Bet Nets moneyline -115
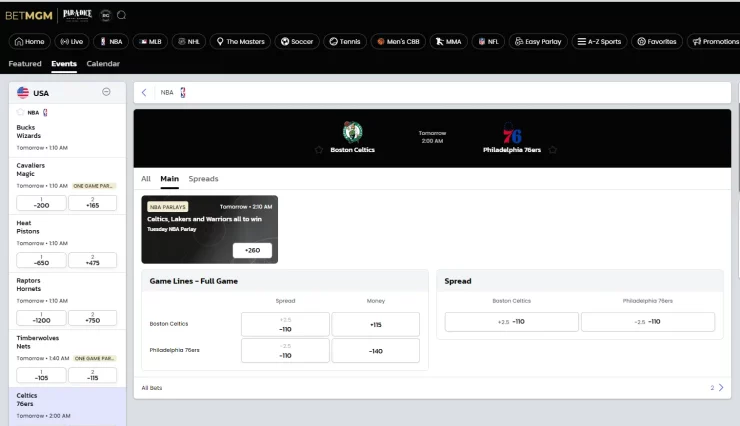740x426 pixels. 92,376
